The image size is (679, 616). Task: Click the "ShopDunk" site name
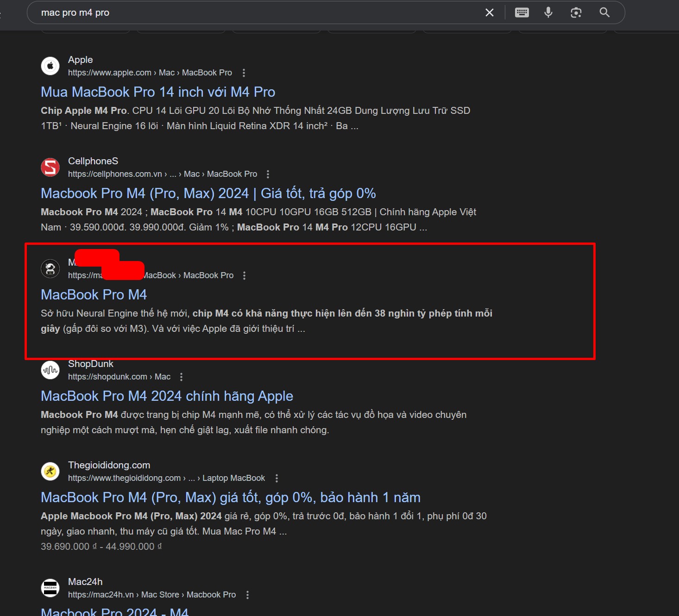click(91, 364)
